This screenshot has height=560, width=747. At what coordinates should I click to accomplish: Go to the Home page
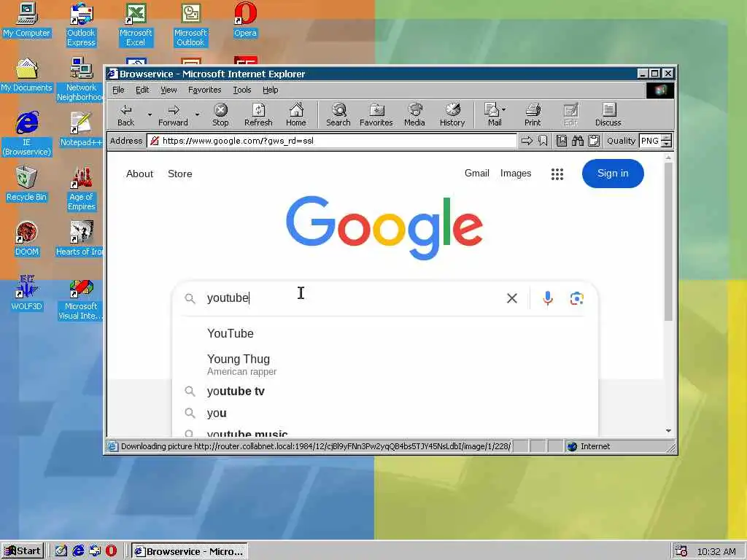(x=296, y=114)
